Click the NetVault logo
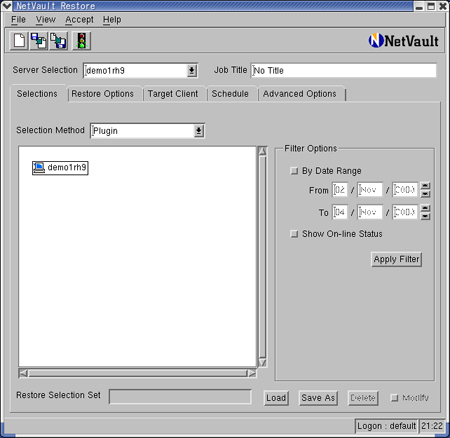This screenshot has height=438, width=450. coord(404,41)
